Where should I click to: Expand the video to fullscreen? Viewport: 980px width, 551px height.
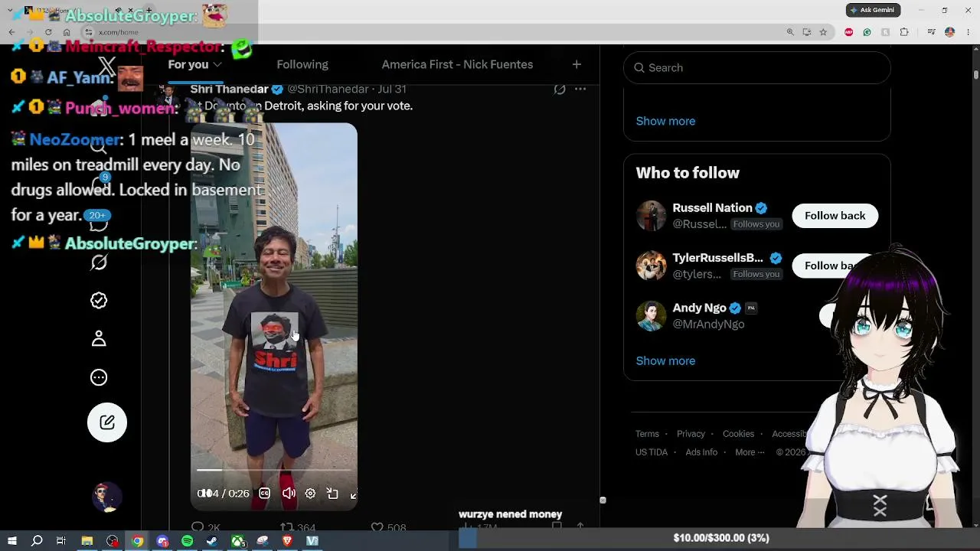tap(353, 494)
